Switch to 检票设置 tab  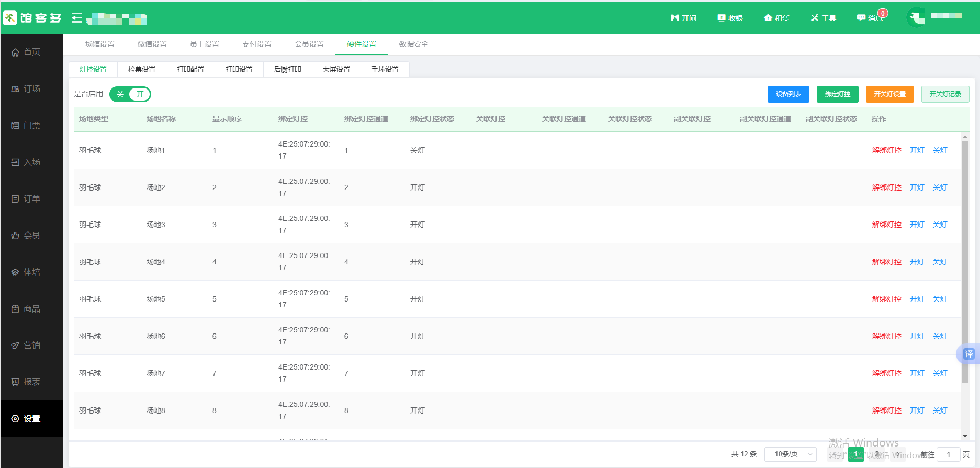click(x=142, y=69)
